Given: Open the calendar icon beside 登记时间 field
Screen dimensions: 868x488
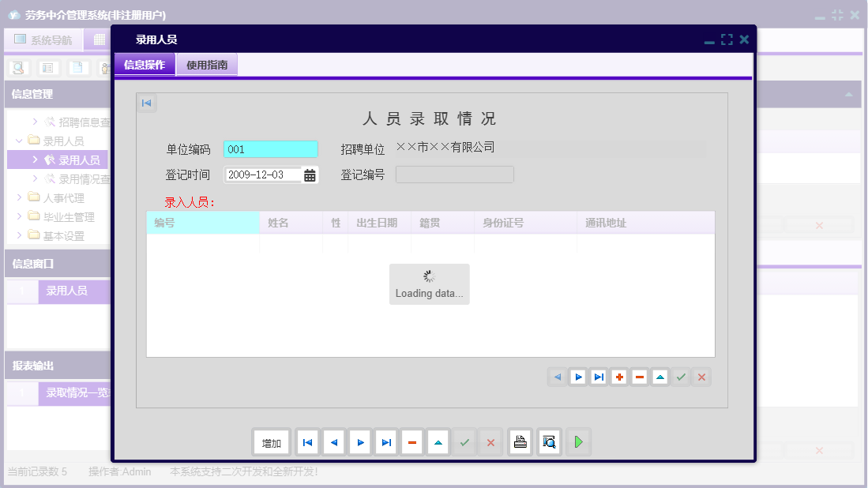Looking at the screenshot, I should (308, 174).
